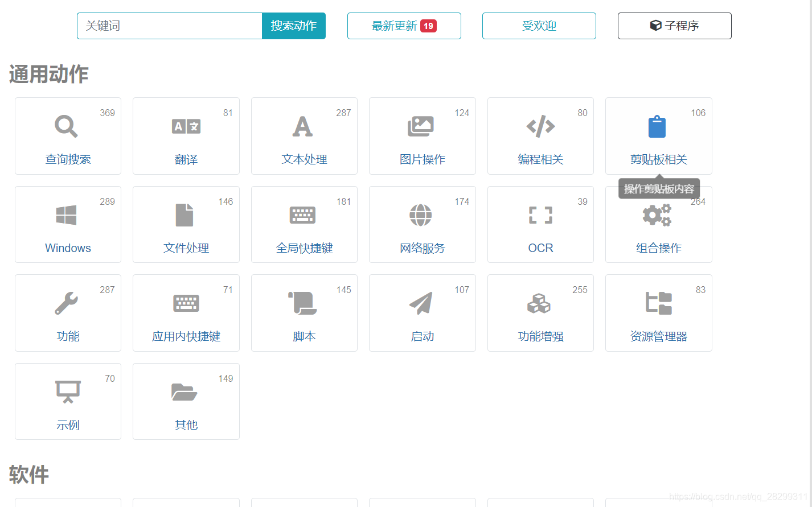Click the cubes icon of 功能增强
812x507 pixels.
(x=539, y=303)
